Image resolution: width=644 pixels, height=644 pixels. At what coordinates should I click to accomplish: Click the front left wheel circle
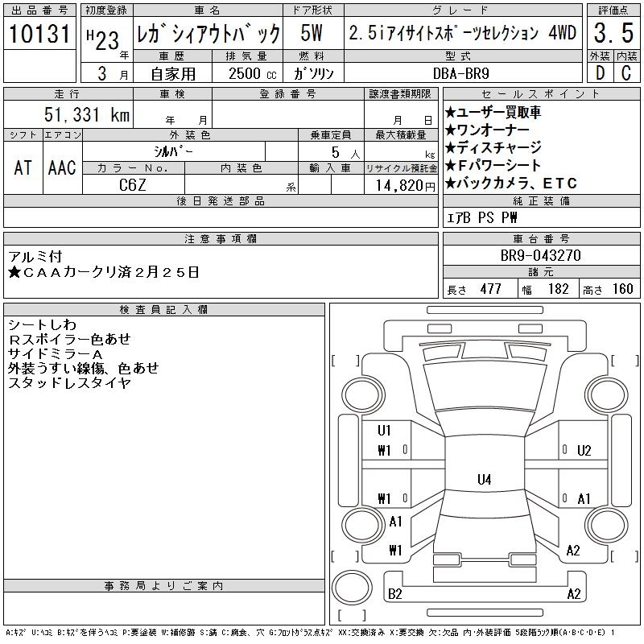click(363, 395)
